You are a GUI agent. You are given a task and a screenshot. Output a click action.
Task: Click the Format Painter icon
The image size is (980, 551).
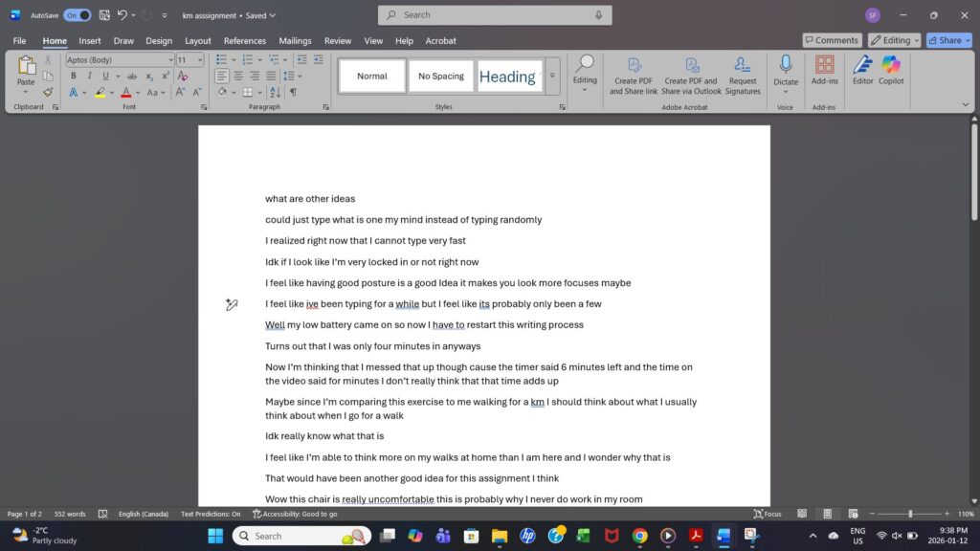coord(48,92)
